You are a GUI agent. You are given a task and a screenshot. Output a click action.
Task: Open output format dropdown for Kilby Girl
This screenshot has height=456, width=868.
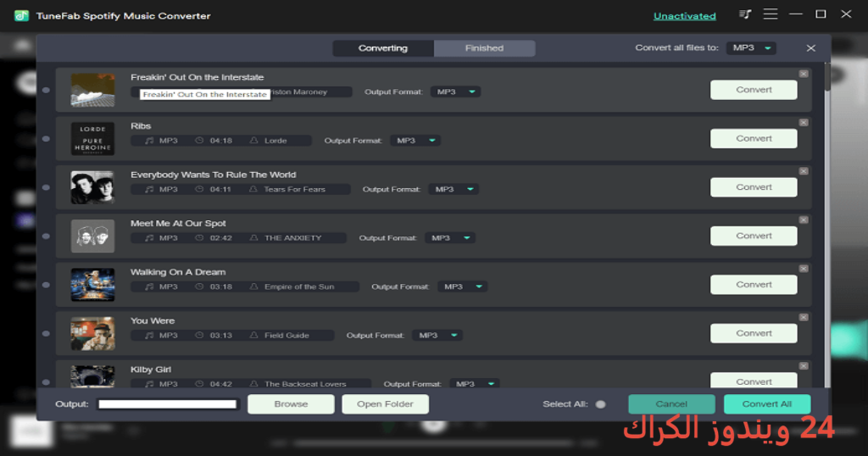(x=475, y=383)
